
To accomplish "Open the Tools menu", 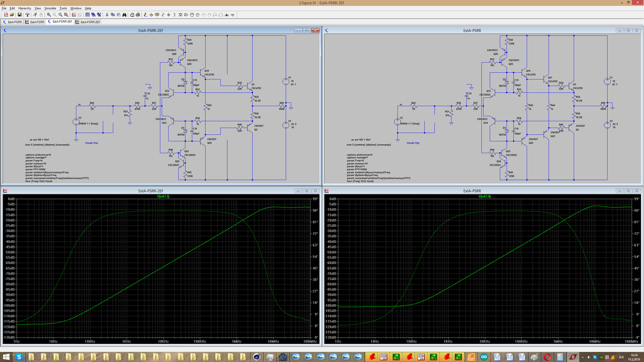I will pyautogui.click(x=63, y=9).
